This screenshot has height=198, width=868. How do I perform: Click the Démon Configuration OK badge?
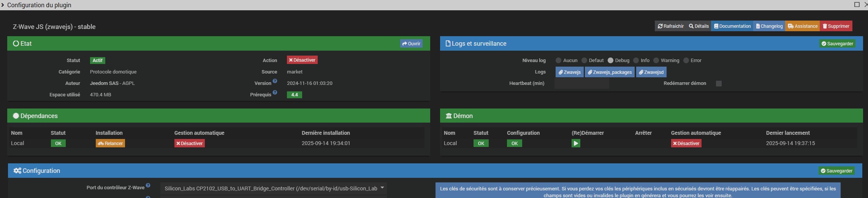pos(515,143)
